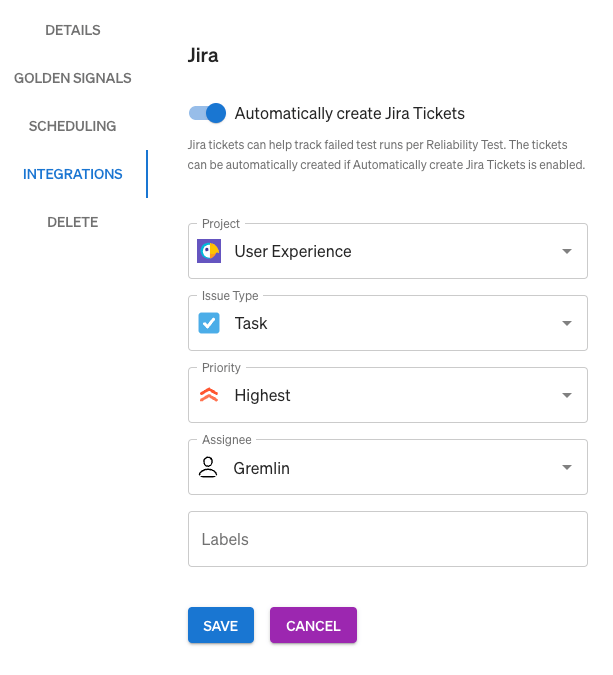Select the Integrations tab

73,174
